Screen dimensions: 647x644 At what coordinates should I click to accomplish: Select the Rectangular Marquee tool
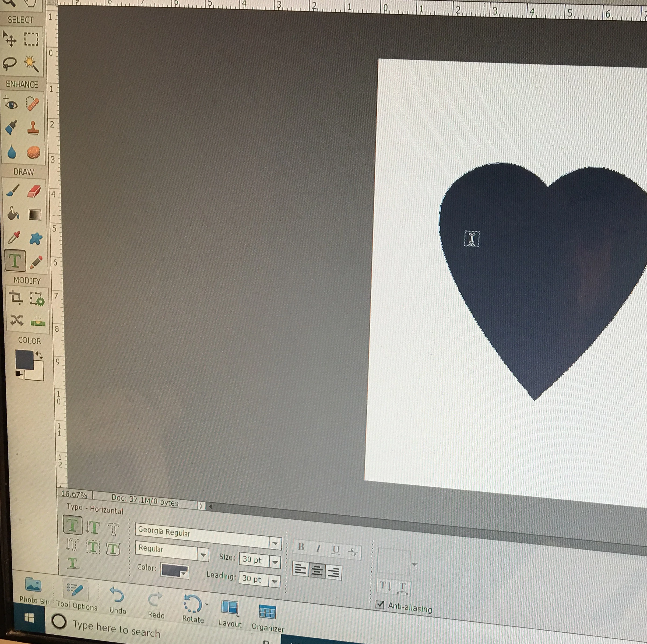31,39
